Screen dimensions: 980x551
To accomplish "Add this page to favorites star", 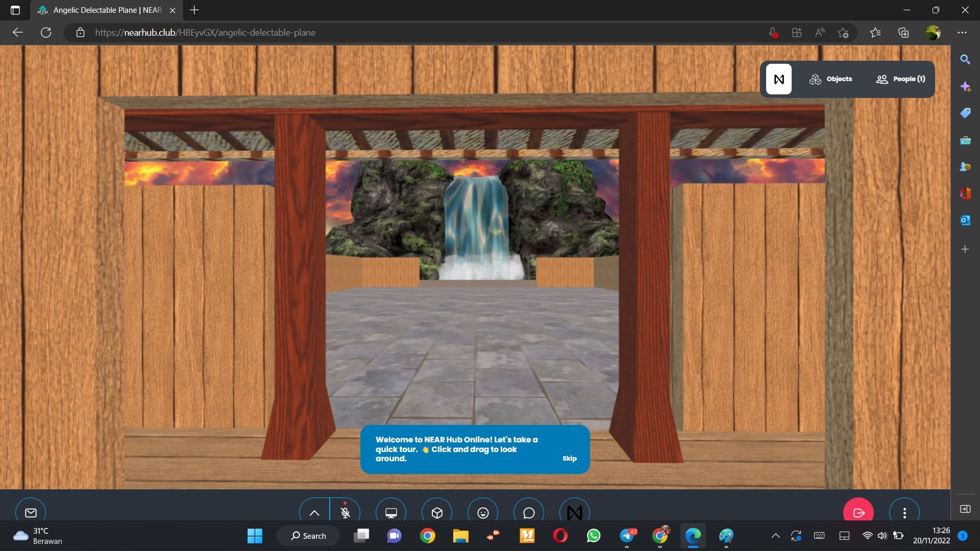I will point(843,33).
